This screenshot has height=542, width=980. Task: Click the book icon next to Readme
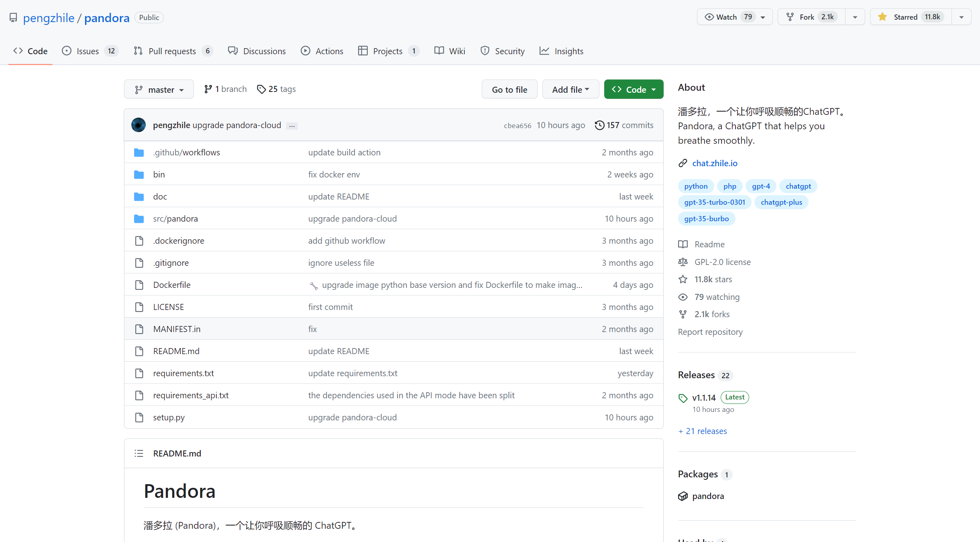click(x=683, y=245)
